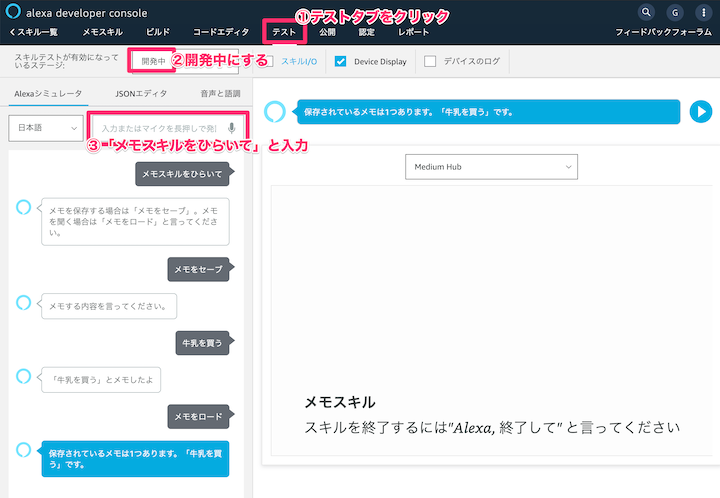Switch to the レポート tab

(x=413, y=32)
